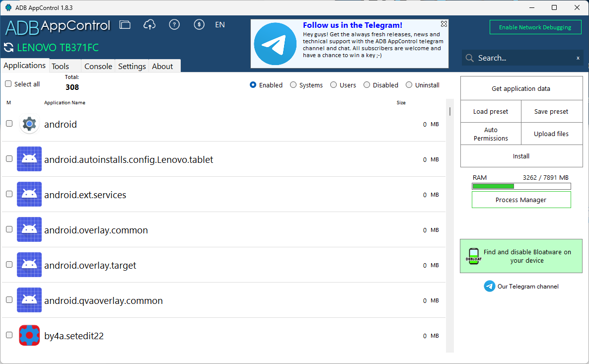
Task: Click the M column header
Action: point(8,103)
